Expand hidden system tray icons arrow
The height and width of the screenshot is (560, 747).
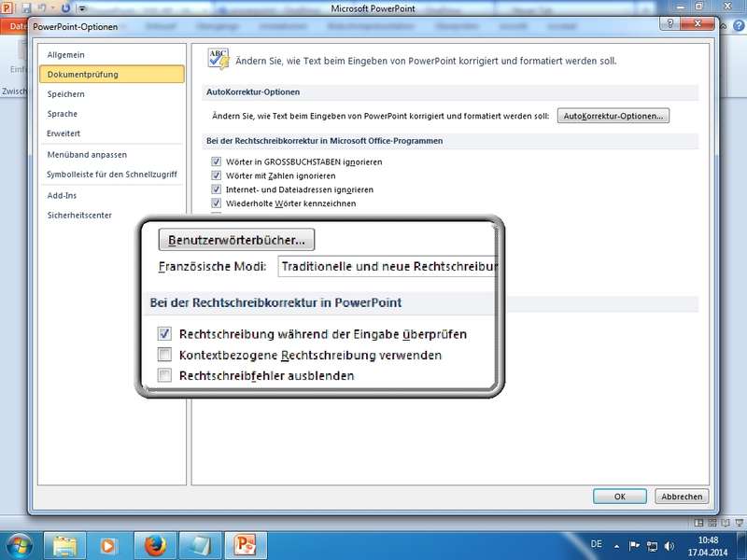(x=616, y=545)
